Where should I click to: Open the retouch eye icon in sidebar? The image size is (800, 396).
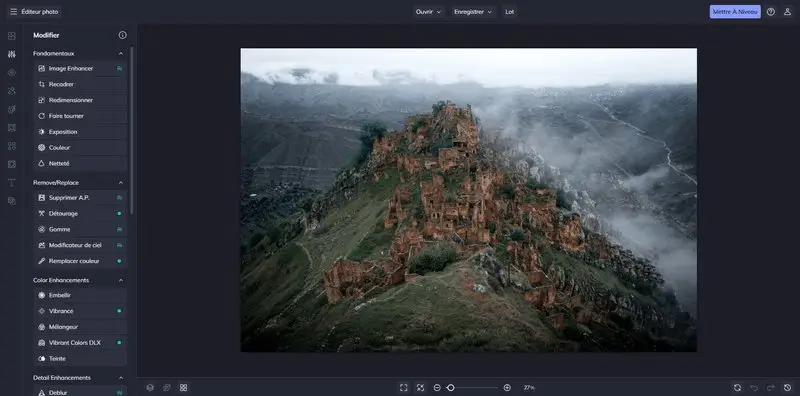click(12, 72)
